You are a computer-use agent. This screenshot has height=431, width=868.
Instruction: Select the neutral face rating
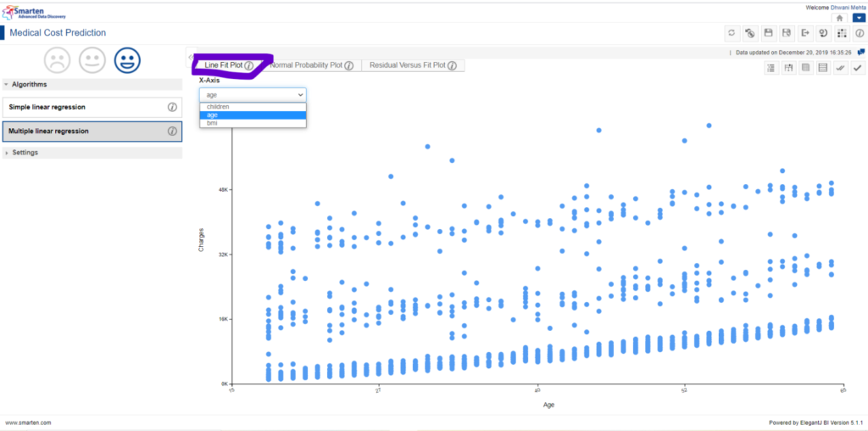coord(92,60)
